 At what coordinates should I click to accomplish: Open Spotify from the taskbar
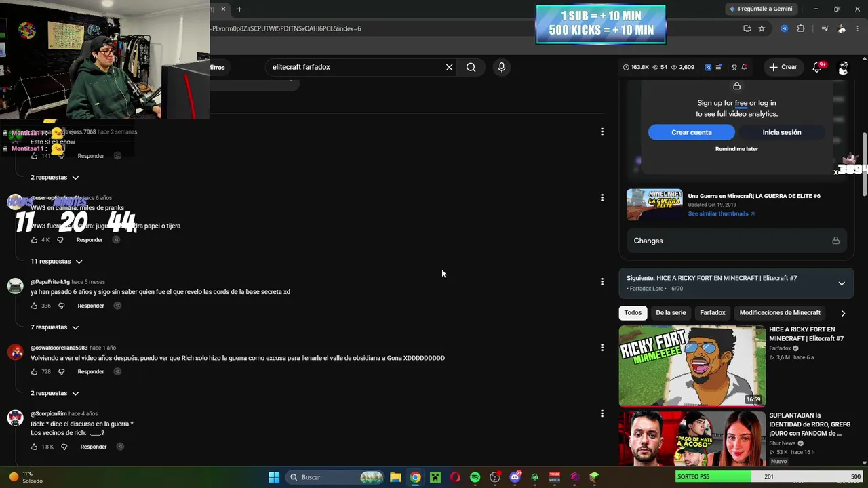475,477
